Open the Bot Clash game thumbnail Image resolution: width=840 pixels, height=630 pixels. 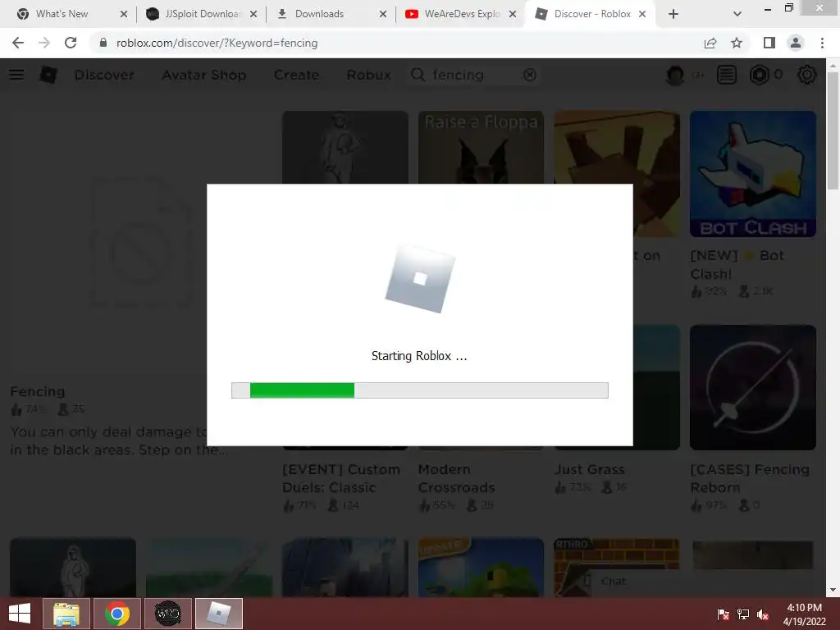point(753,174)
